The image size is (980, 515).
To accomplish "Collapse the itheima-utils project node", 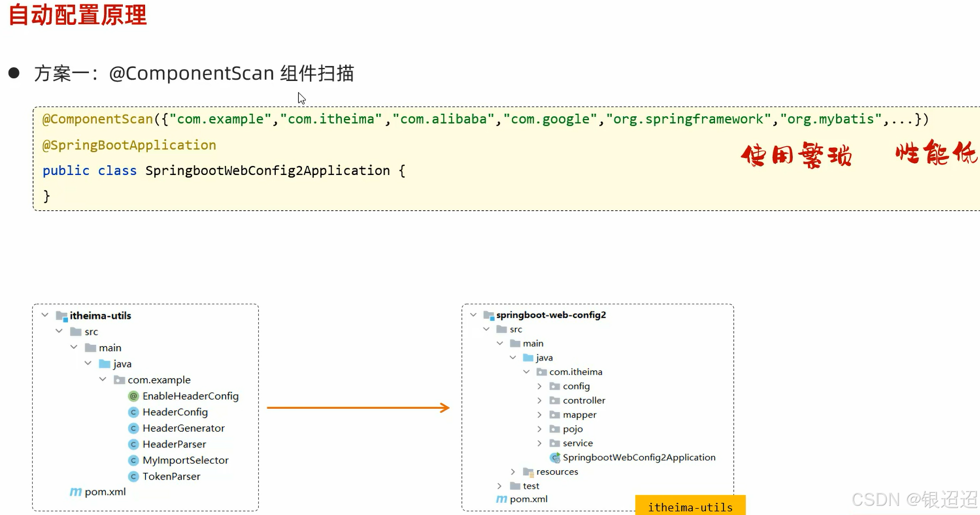I will 45,315.
